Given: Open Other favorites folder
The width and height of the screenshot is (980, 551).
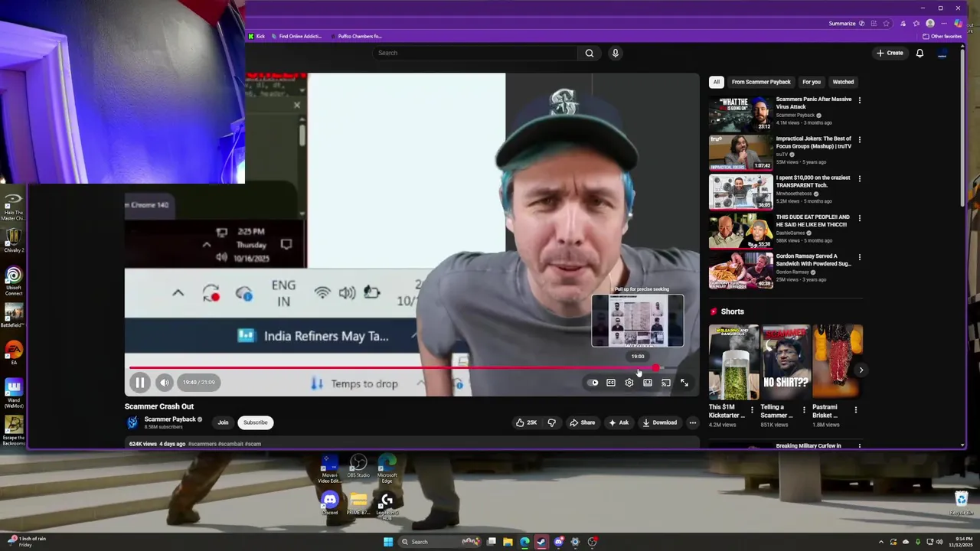Looking at the screenshot, I should 942,36.
